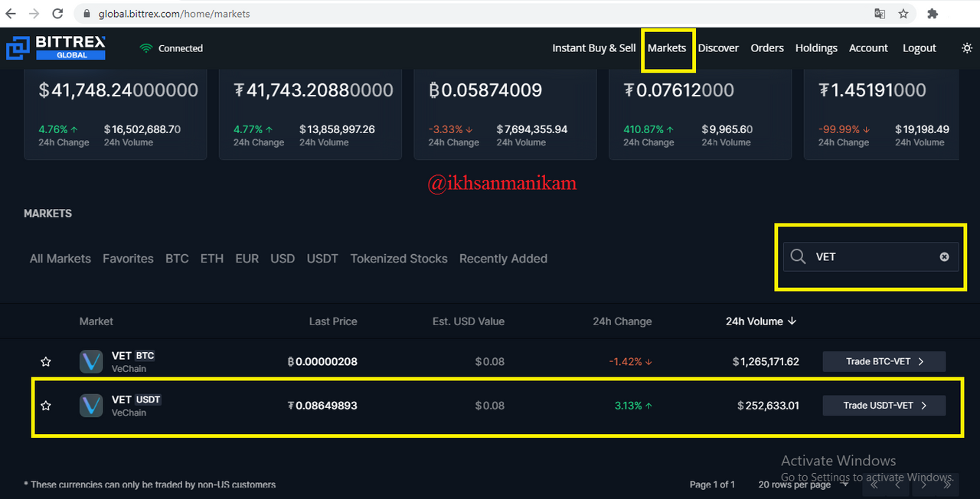Screen dimensions: 980x499
Task: Click the browser forward arrow
Action: 34,14
